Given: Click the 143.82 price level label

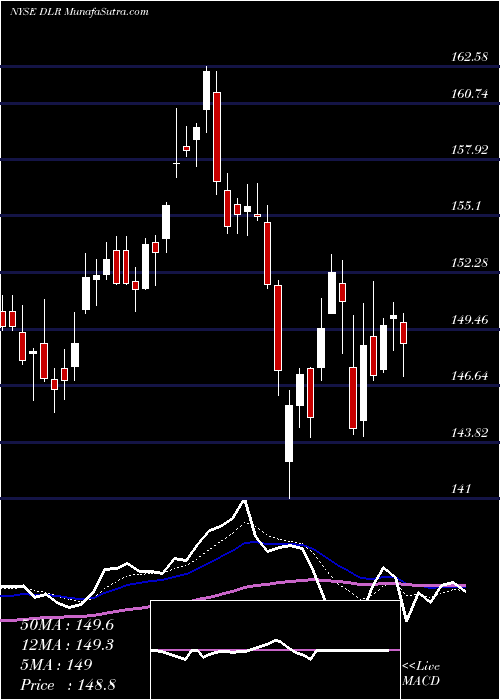Looking at the screenshot, I should pos(470,433).
